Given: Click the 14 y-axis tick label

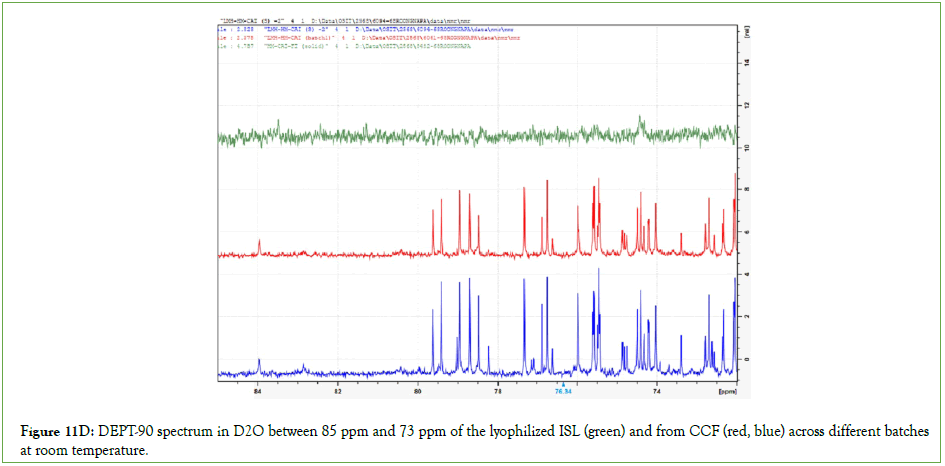Looking at the screenshot, I should coord(746,63).
